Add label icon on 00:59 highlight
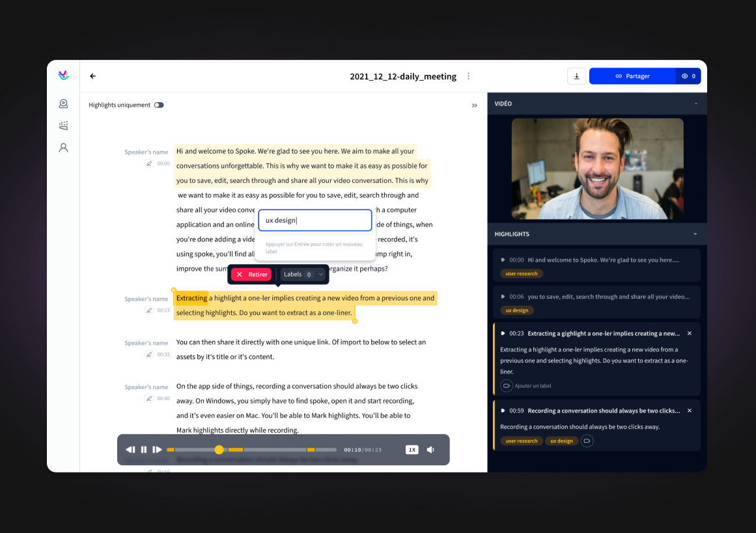The width and height of the screenshot is (756, 533). 587,441
